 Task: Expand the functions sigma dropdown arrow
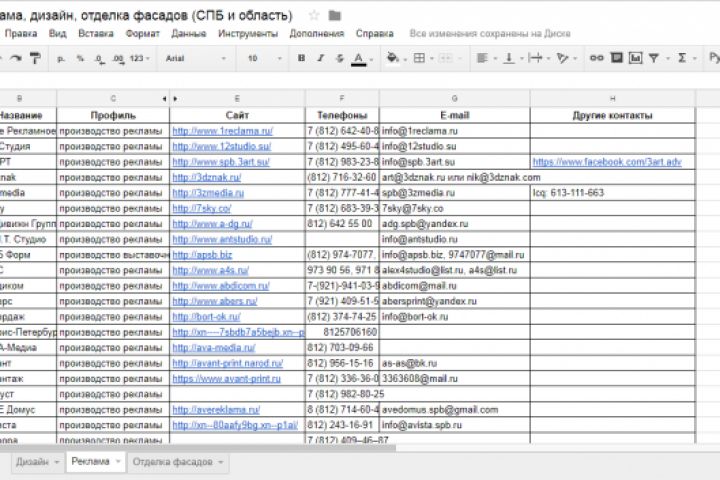tap(695, 59)
